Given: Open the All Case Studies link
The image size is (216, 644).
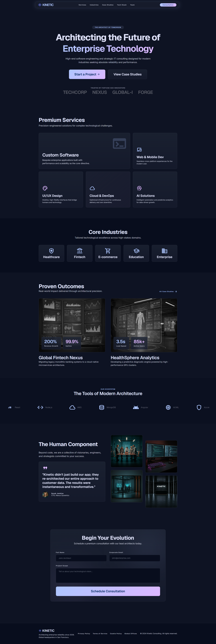Looking at the screenshot, I should (x=168, y=292).
